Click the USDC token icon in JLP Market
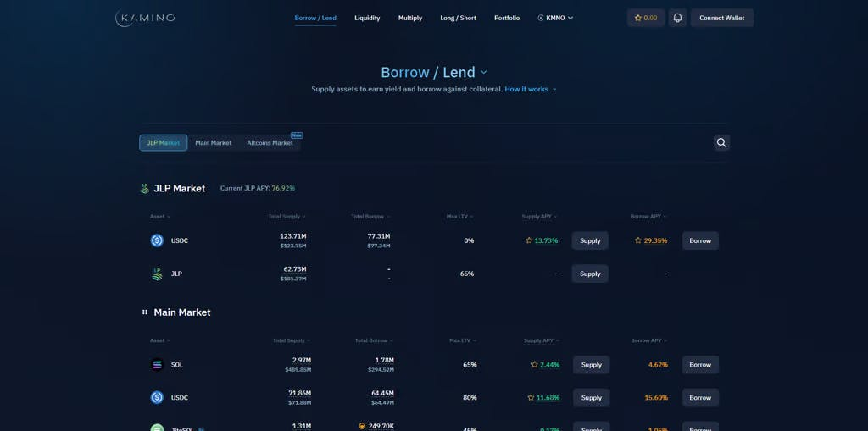The height and width of the screenshot is (431, 868). (x=157, y=240)
